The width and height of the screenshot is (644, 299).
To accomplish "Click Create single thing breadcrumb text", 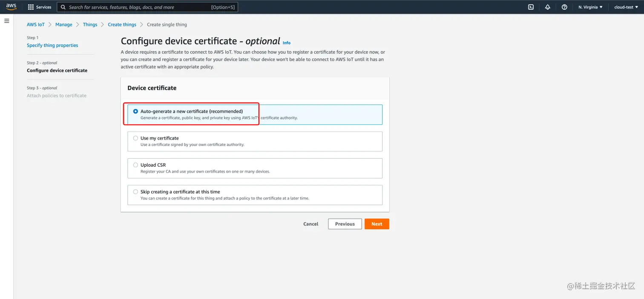I will coord(167,25).
